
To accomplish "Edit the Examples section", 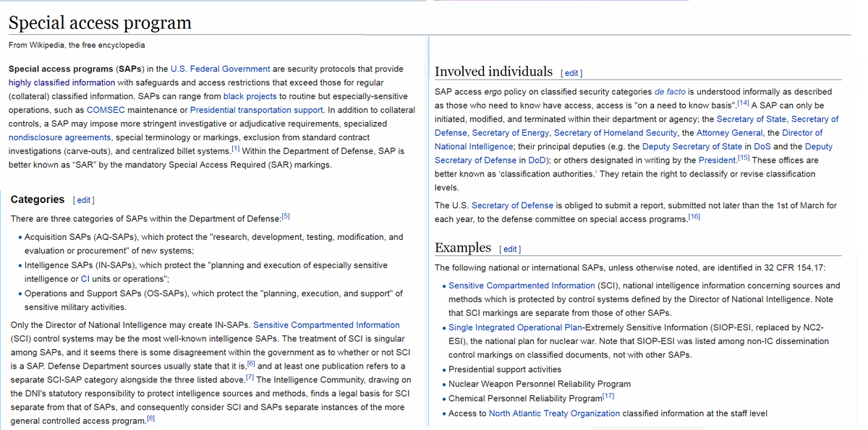I will [510, 249].
